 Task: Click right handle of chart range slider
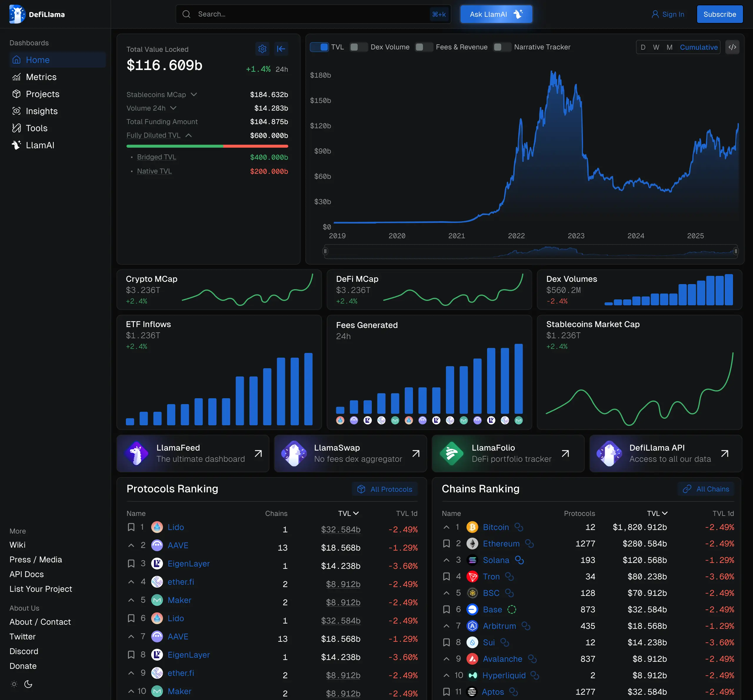tap(736, 251)
